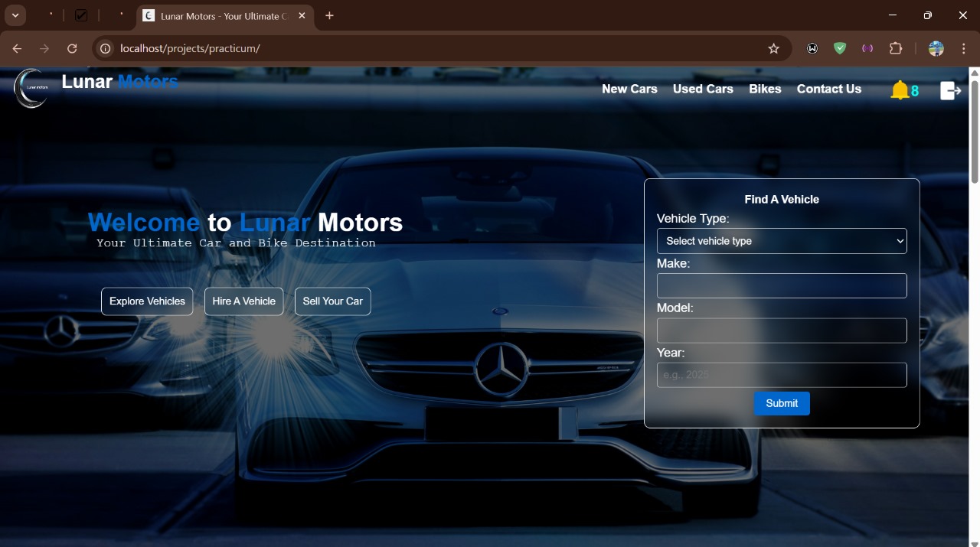980x547 pixels.
Task: Open the browser Extensions puzzle icon
Action: point(895,49)
